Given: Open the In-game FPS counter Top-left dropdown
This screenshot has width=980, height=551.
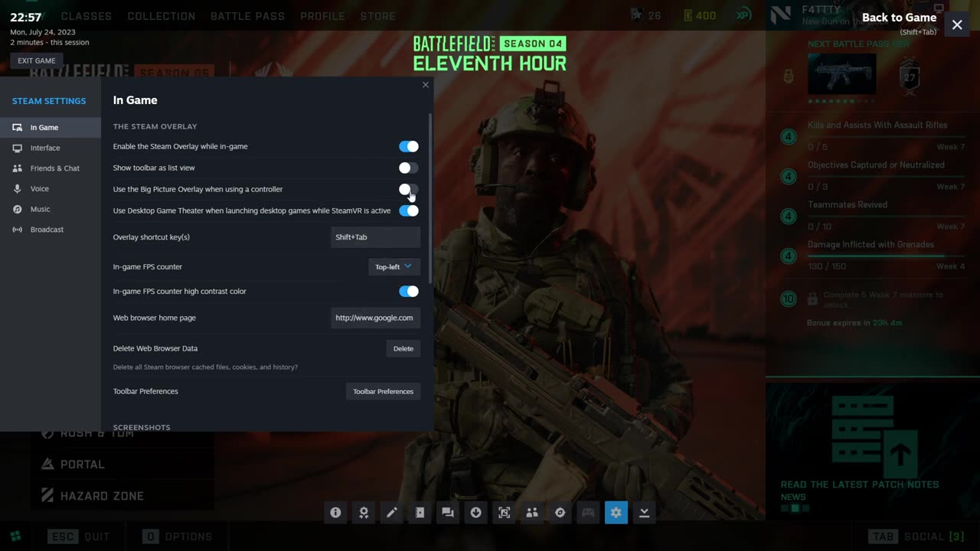Looking at the screenshot, I should (394, 267).
